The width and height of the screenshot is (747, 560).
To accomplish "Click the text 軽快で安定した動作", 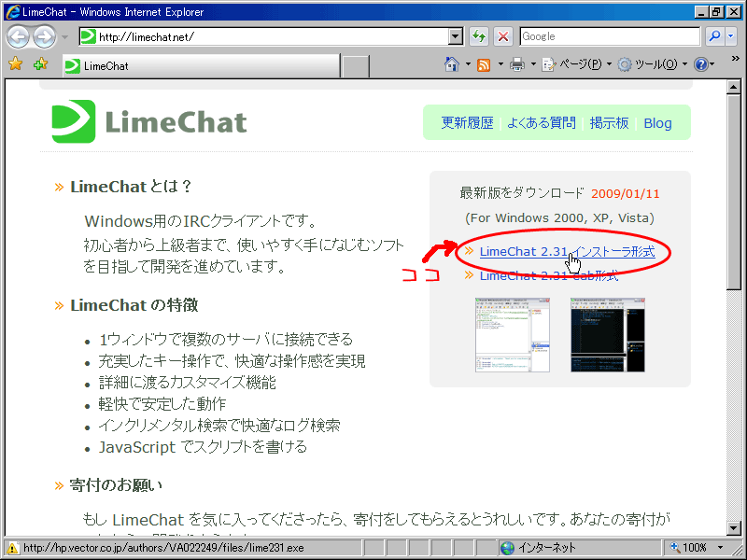I will pyautogui.click(x=162, y=404).
